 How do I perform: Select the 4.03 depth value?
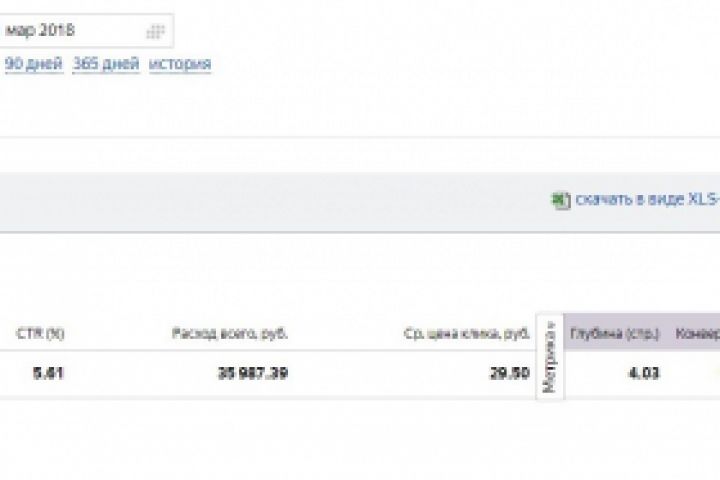click(x=644, y=373)
